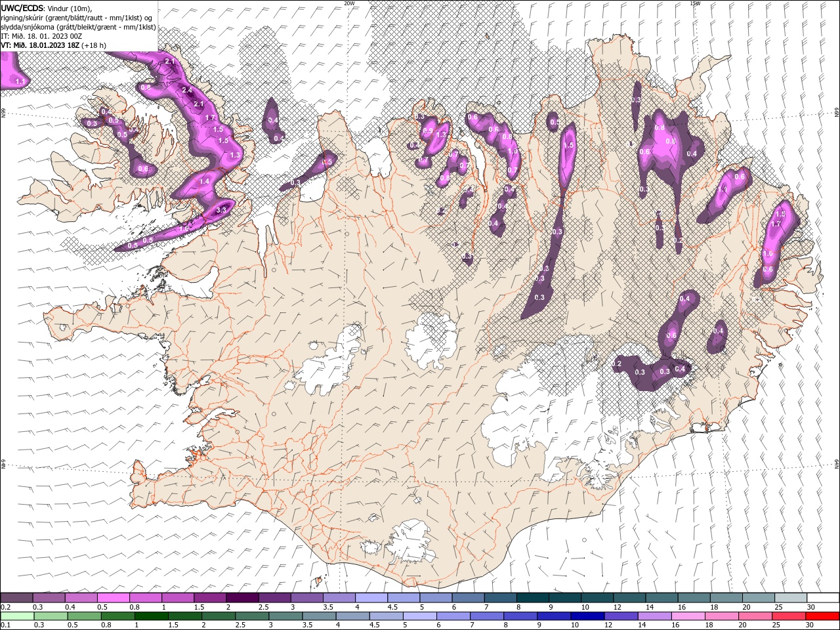This screenshot has width=840, height=630.
Task: Select the lower legend swatch starting at 0.1
Action: click(x=17, y=616)
